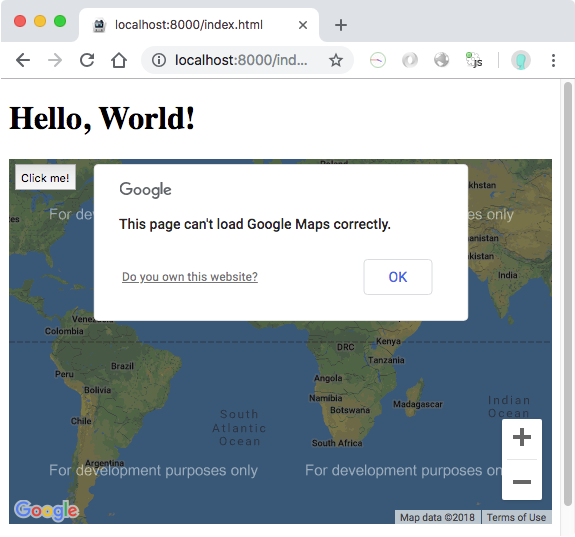Viewport: 575px width, 537px height.
Task: Open the user profile avatar
Action: point(521,60)
